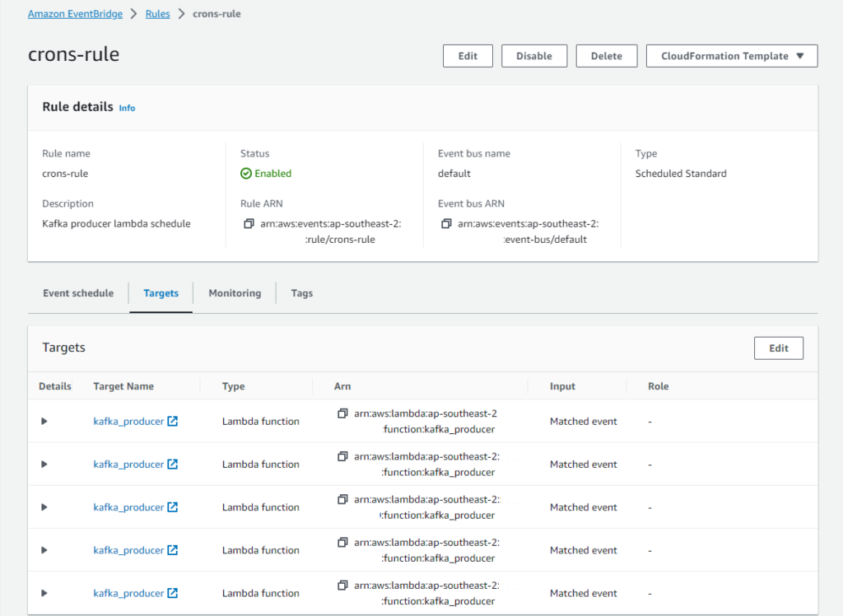
Task: Open last kafka_producer external link icon
Action: tap(172, 593)
